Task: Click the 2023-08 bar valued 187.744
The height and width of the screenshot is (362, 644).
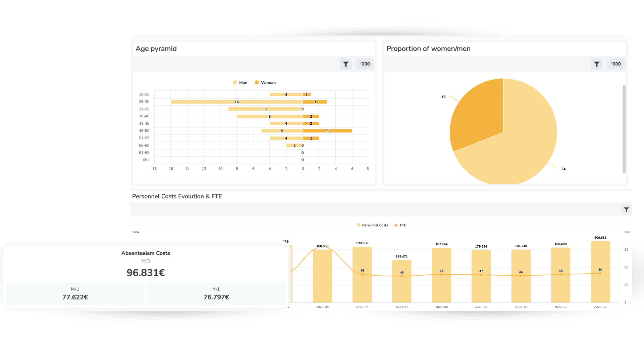Action: click(441, 275)
